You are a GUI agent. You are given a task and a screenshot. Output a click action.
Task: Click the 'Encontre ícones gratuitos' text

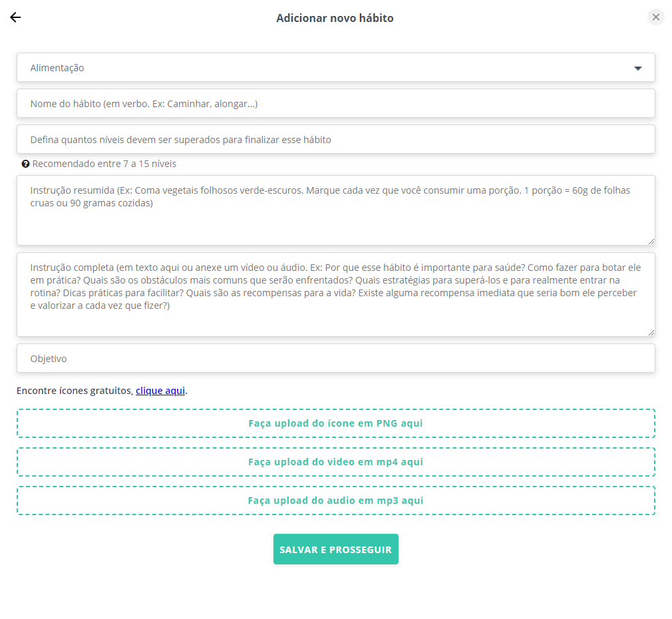(x=75, y=391)
